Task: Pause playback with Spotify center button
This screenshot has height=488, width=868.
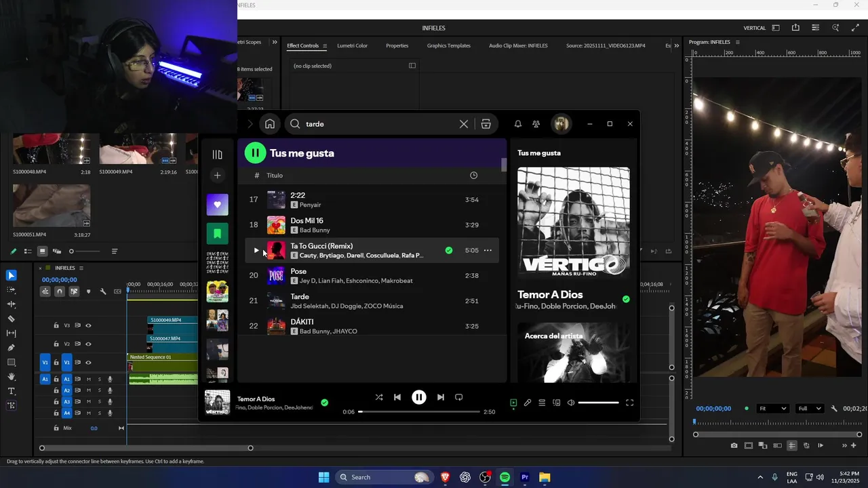Action: (x=419, y=397)
